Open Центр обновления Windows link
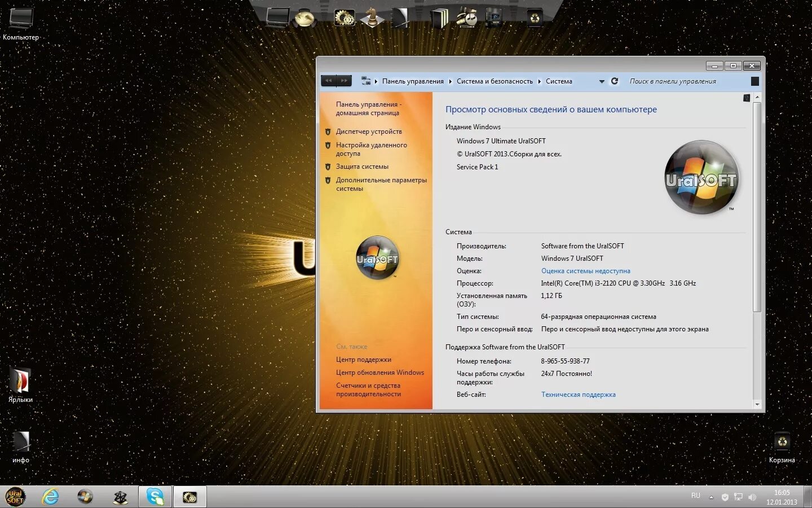 click(380, 373)
